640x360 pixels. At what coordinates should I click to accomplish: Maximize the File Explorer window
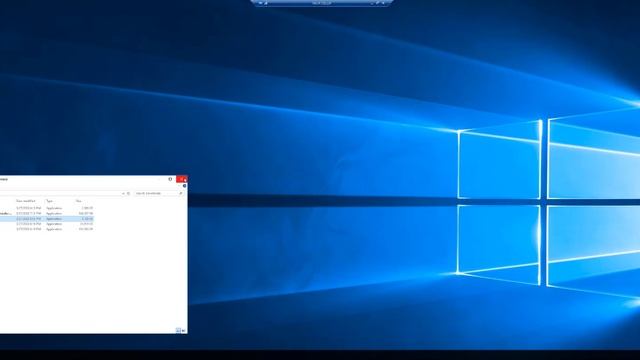click(x=170, y=179)
